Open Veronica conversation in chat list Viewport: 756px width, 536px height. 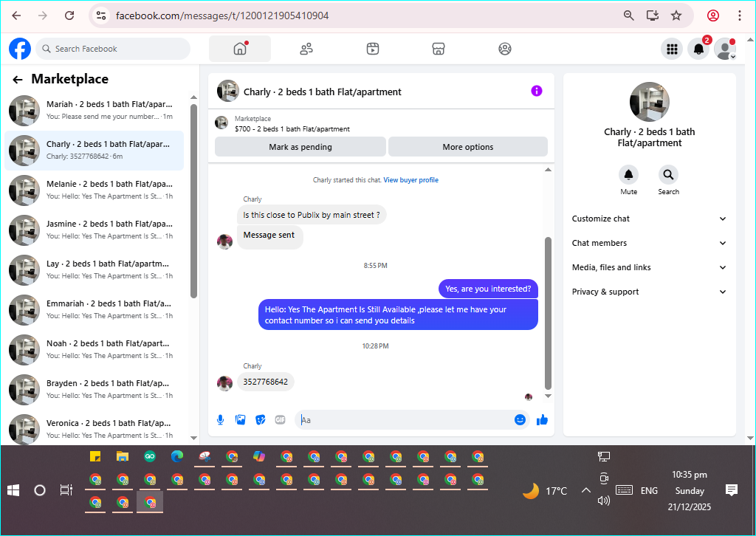(94, 429)
